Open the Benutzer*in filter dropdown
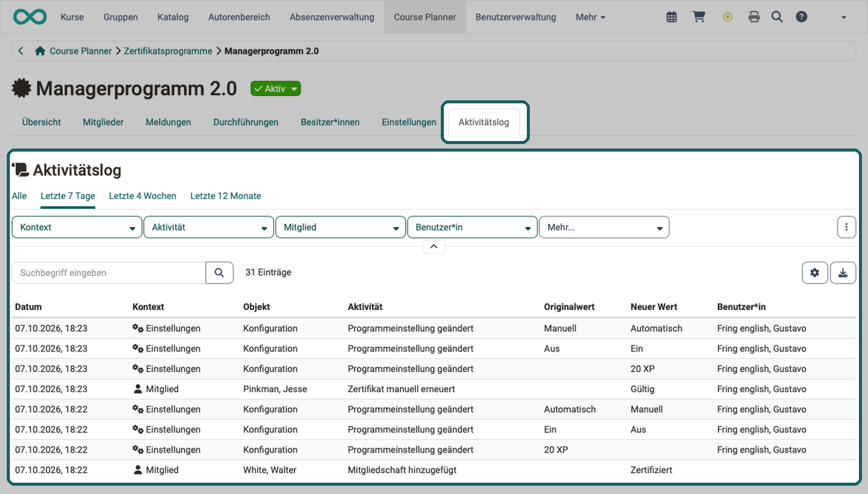Image resolution: width=868 pixels, height=494 pixels. [472, 227]
